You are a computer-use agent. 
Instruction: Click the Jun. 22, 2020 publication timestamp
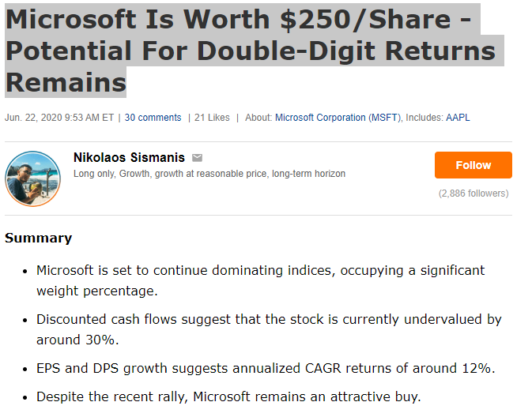[59, 118]
